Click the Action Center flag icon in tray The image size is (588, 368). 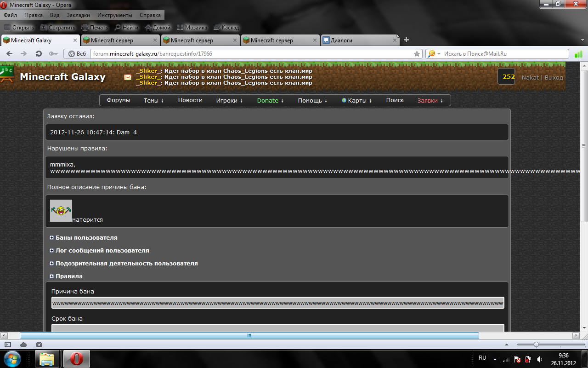click(517, 359)
